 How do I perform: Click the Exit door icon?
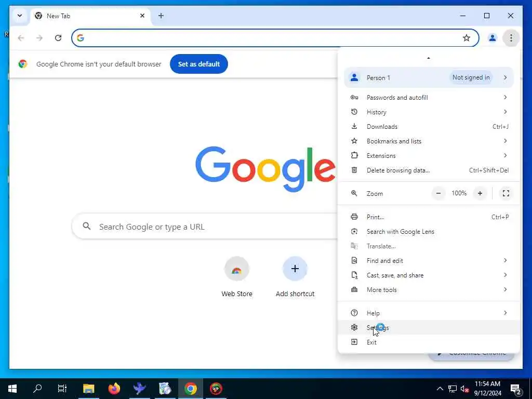tap(354, 342)
